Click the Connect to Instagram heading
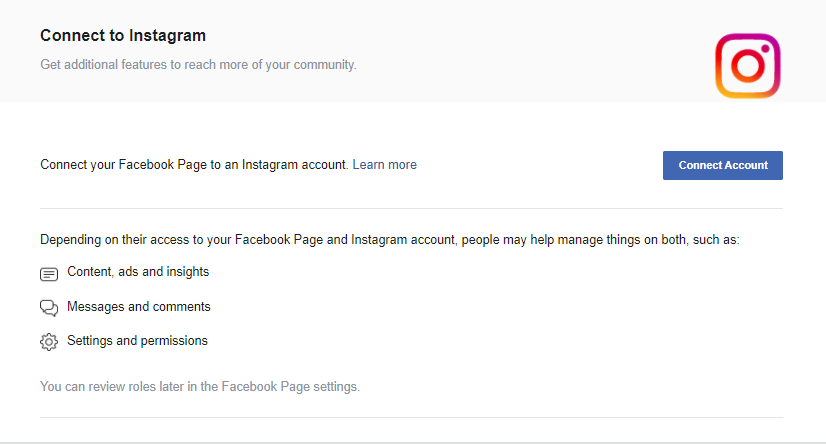Viewport: 826px width, 444px height. (123, 36)
